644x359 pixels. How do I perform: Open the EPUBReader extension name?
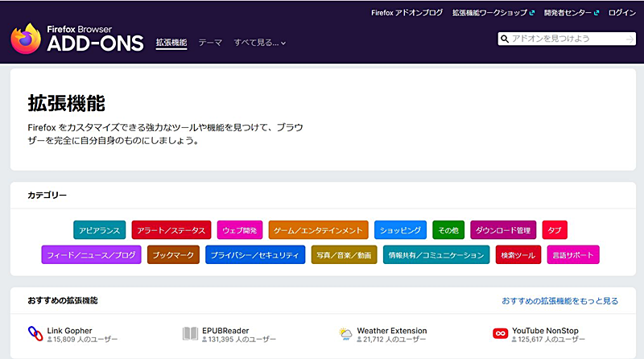click(x=225, y=331)
